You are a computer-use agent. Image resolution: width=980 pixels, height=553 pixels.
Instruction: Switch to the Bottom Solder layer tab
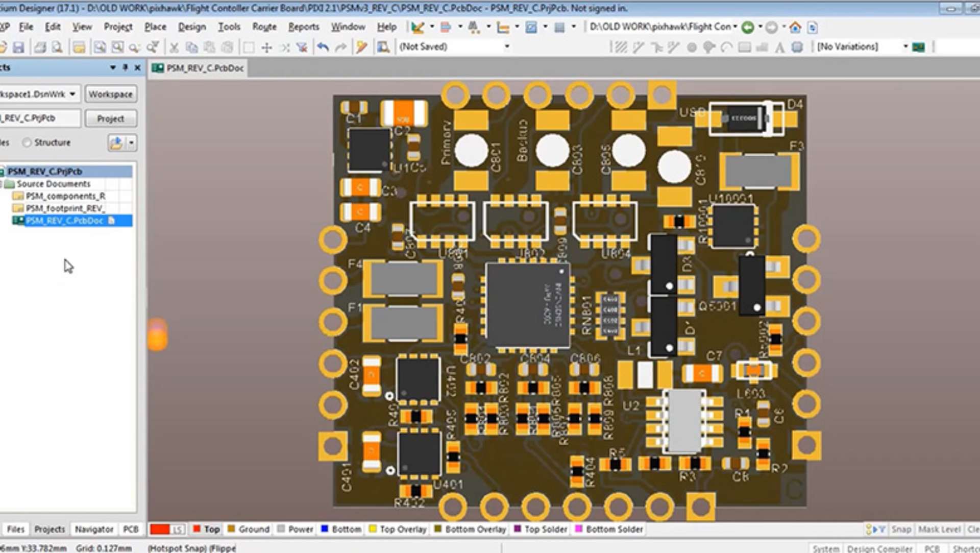click(x=609, y=530)
